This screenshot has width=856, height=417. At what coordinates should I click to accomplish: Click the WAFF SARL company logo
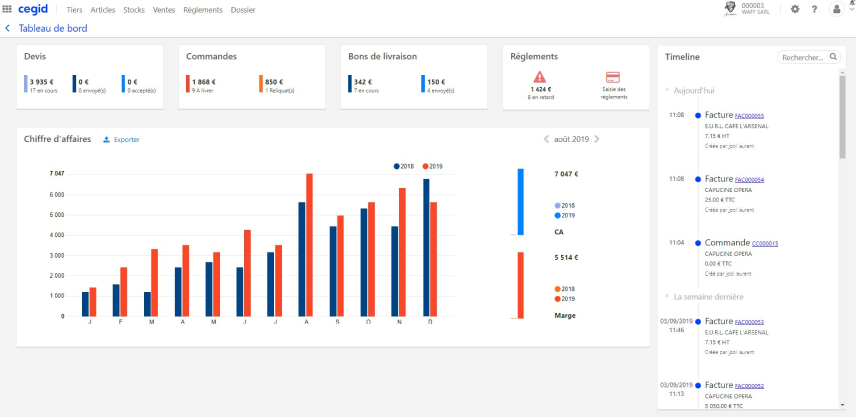click(x=730, y=9)
